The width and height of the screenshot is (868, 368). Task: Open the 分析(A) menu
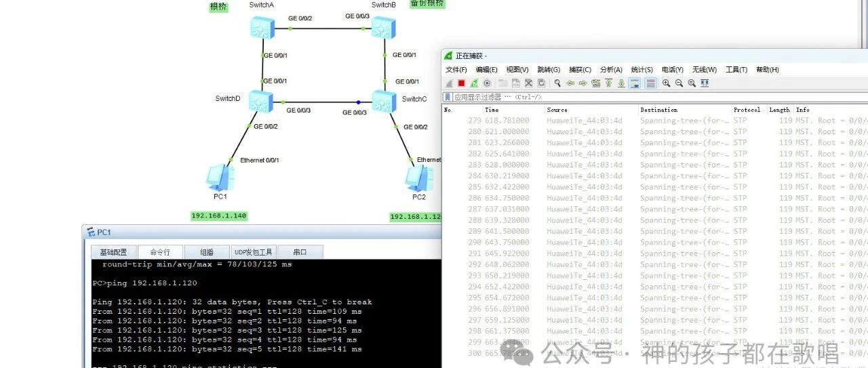coord(611,70)
